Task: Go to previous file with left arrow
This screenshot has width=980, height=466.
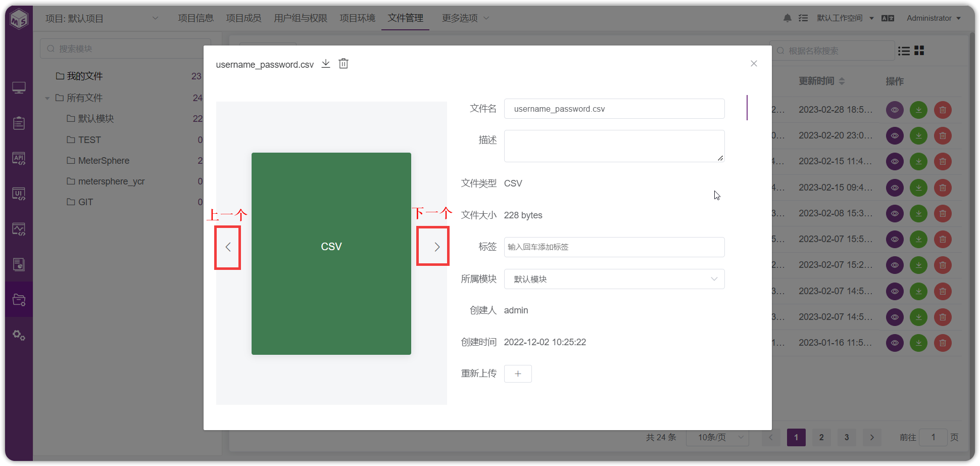Action: [228, 247]
